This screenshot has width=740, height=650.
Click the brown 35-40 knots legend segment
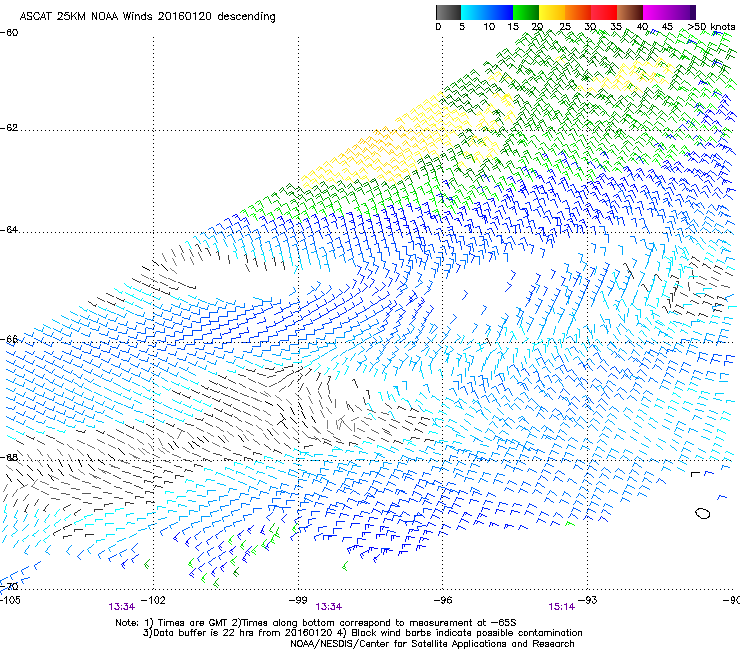pyautogui.click(x=630, y=12)
